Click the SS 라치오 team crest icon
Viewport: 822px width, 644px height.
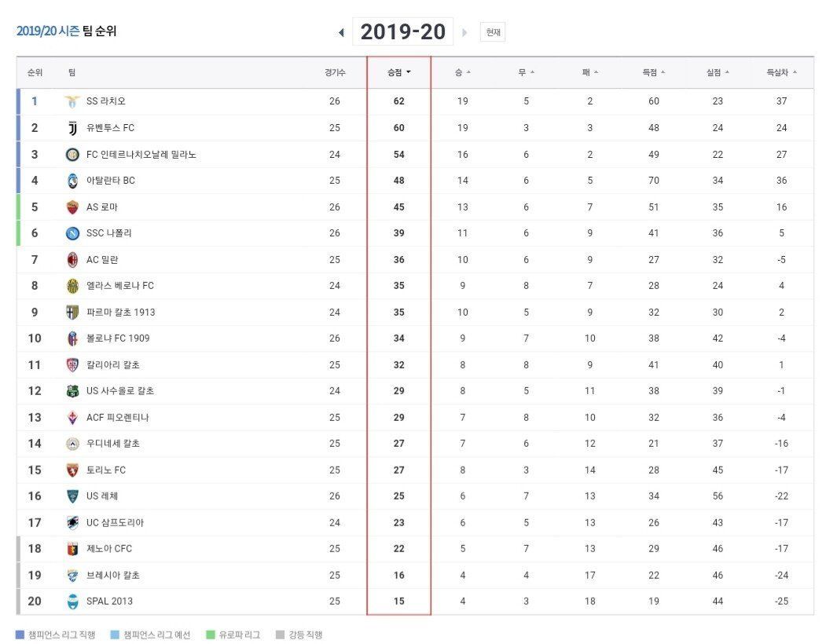pyautogui.click(x=72, y=101)
